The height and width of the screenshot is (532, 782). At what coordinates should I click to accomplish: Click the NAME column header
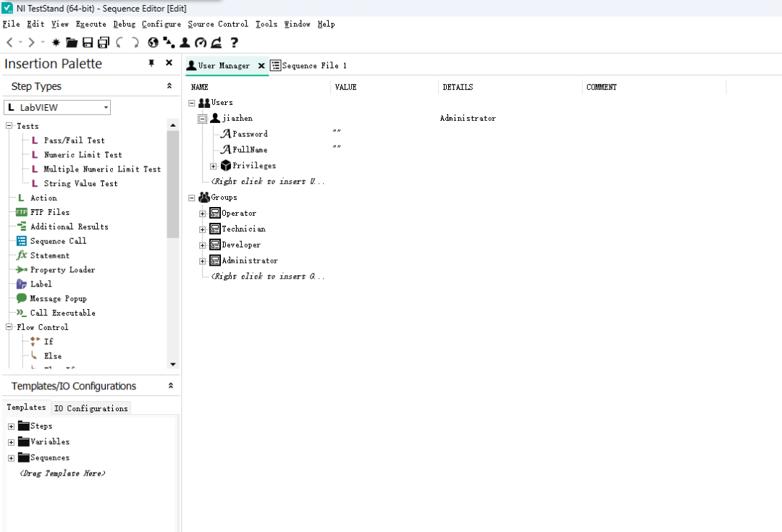(200, 88)
